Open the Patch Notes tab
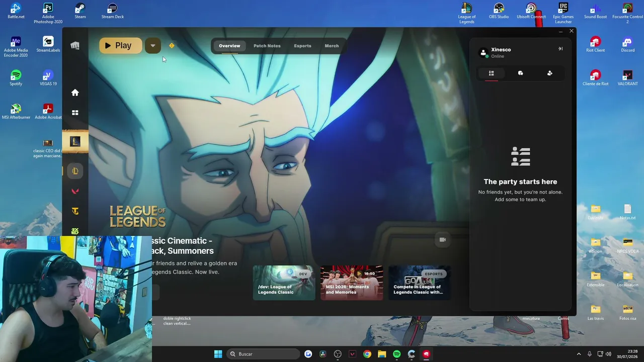Screen dimensions: 644x362 267,46
